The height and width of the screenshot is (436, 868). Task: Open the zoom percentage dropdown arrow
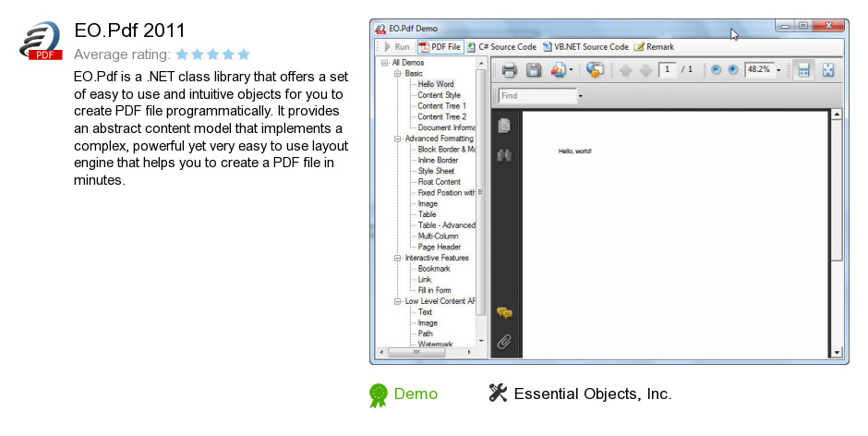point(778,70)
